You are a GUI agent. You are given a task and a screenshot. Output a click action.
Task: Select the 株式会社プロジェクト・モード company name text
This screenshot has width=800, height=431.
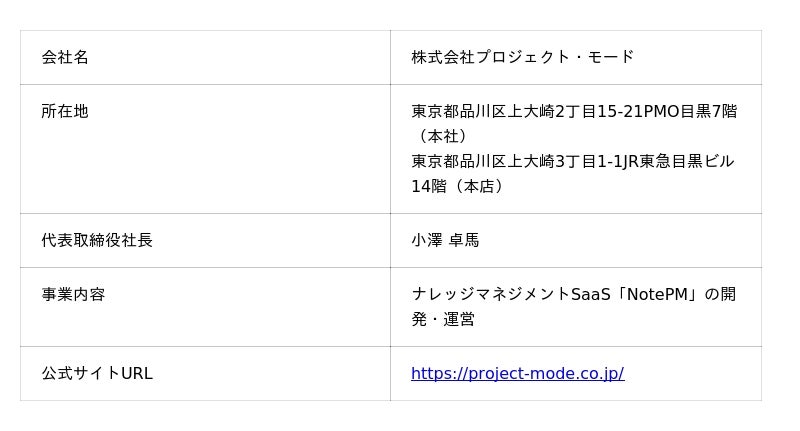pos(522,58)
